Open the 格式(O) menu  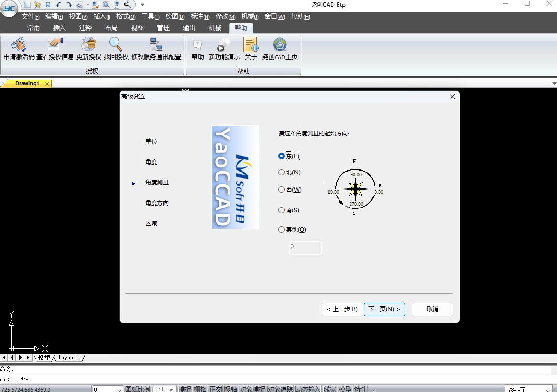tap(126, 17)
